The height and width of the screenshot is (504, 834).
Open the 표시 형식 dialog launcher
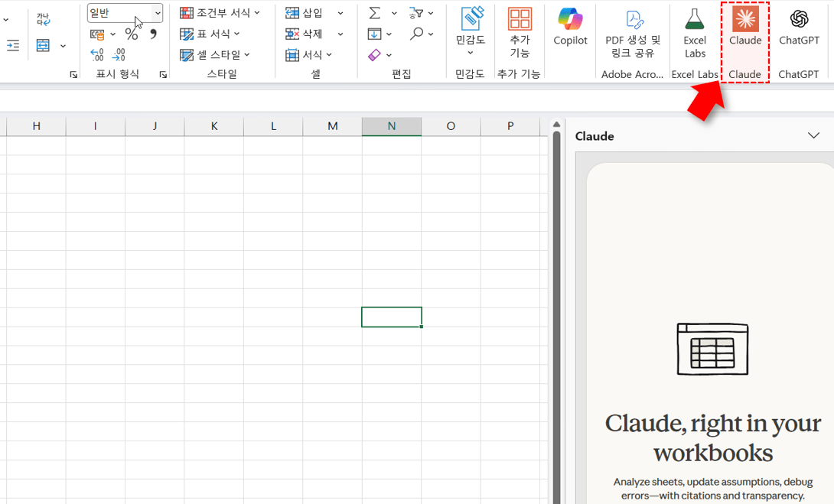coord(161,73)
